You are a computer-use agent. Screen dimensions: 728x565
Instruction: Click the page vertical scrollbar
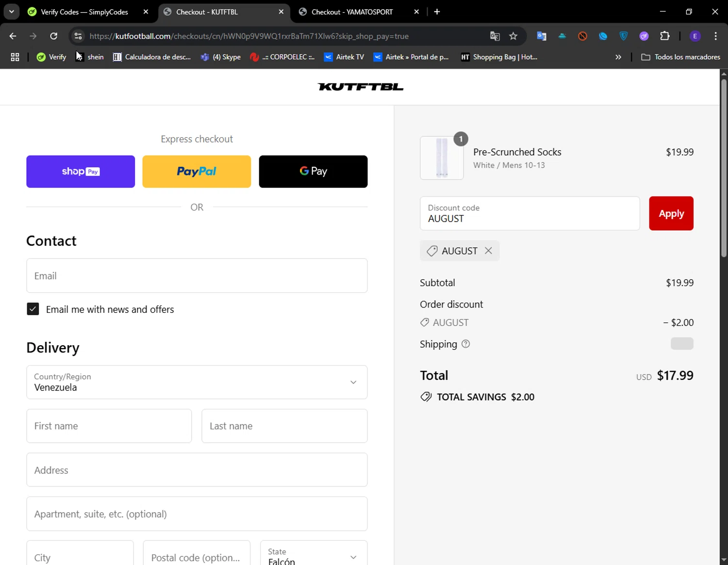pos(724,168)
